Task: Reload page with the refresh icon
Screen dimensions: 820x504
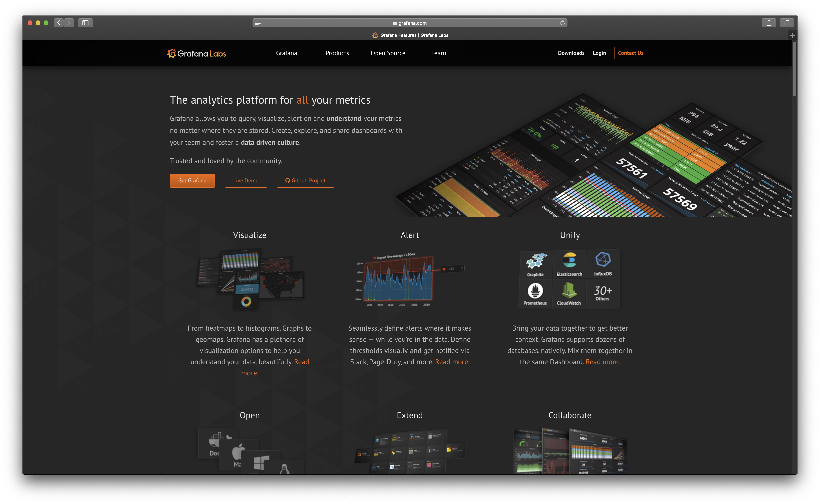Action: point(562,23)
